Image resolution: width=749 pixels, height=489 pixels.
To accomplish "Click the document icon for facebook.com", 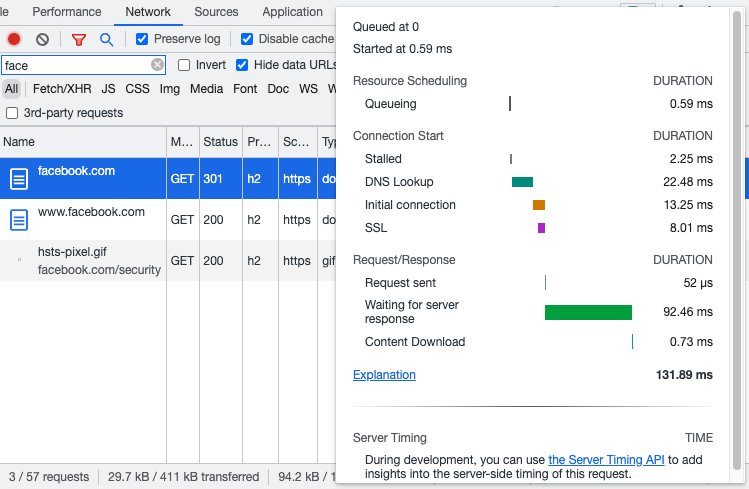I will tap(19, 179).
